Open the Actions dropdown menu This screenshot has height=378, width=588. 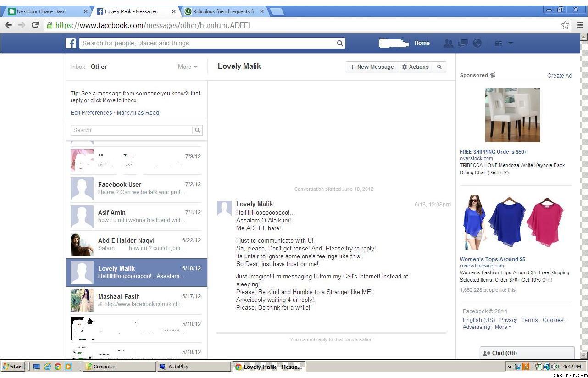[x=415, y=67]
